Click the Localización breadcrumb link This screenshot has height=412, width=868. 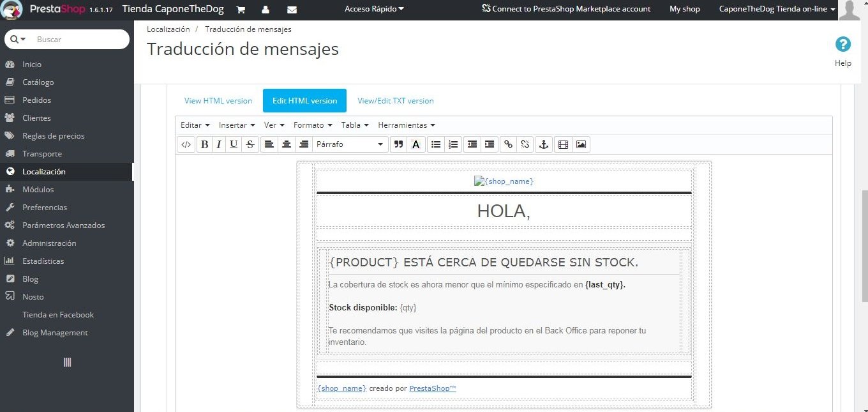(x=168, y=29)
